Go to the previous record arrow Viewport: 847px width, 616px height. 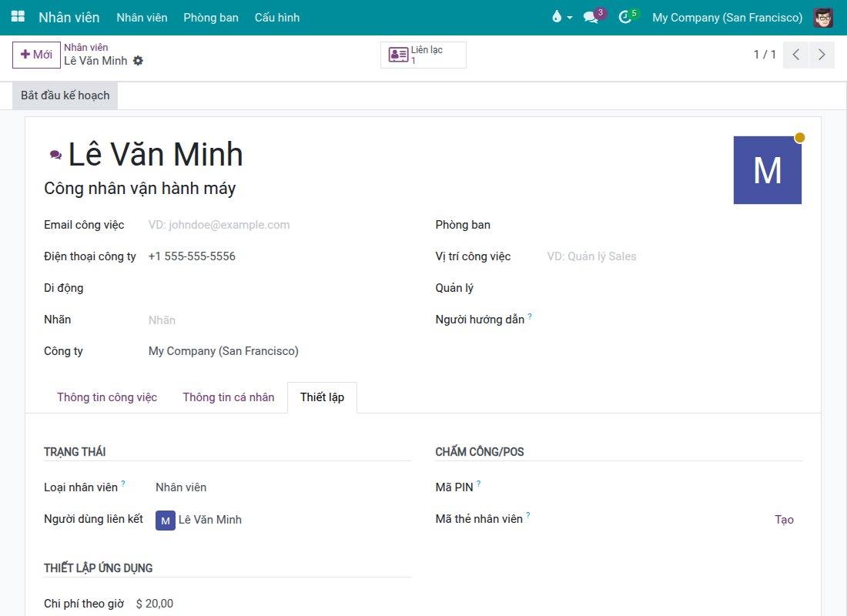tap(795, 55)
